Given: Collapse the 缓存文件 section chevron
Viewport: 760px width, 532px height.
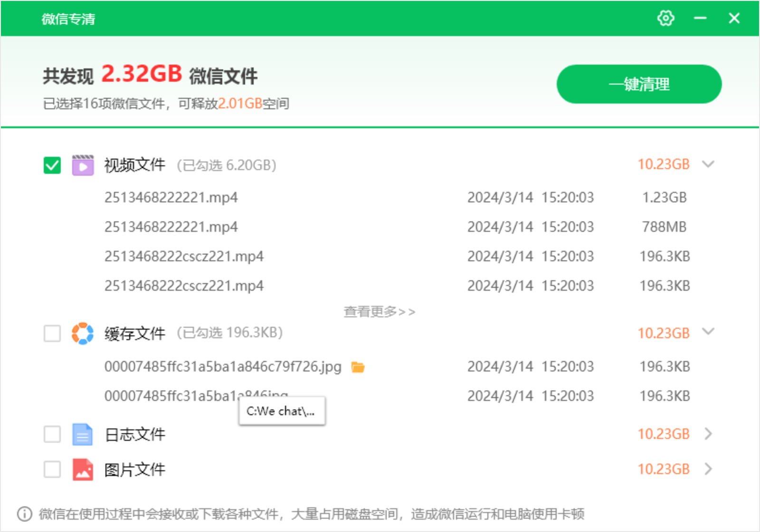Looking at the screenshot, I should 708,332.
